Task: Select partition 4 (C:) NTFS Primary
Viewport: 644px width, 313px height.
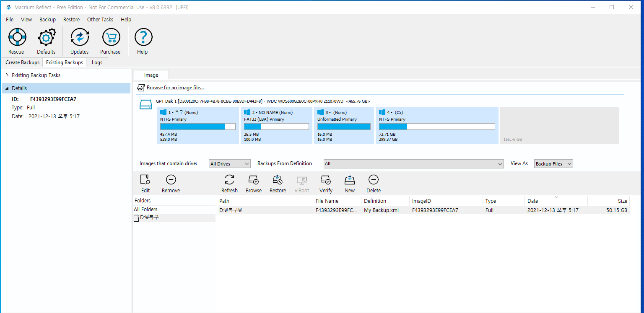Action: (x=437, y=125)
